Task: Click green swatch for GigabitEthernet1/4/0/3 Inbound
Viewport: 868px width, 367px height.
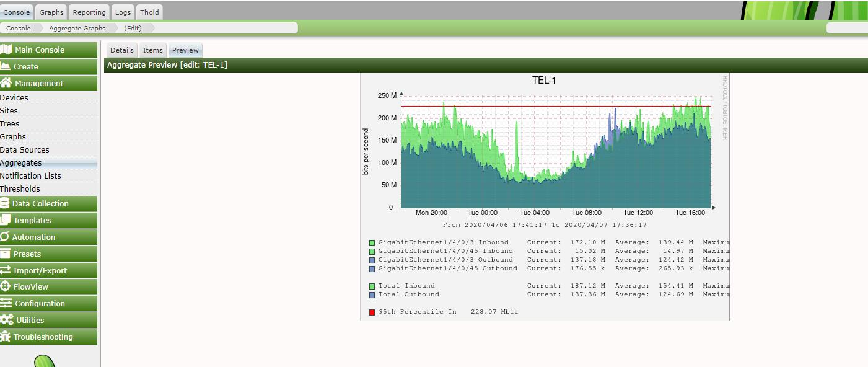Action: click(x=372, y=243)
